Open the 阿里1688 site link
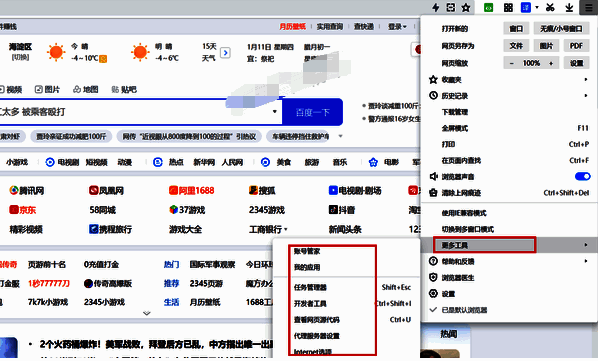The height and width of the screenshot is (361, 598). click(x=191, y=190)
